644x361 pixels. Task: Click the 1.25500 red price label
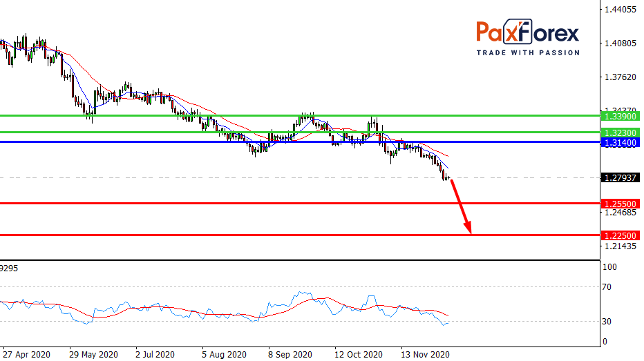point(619,204)
